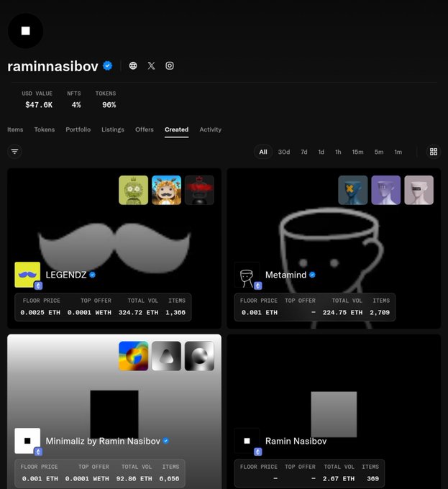Click the Ramin Nasibov collection square logo
The width and height of the screenshot is (448, 489).
247,441
